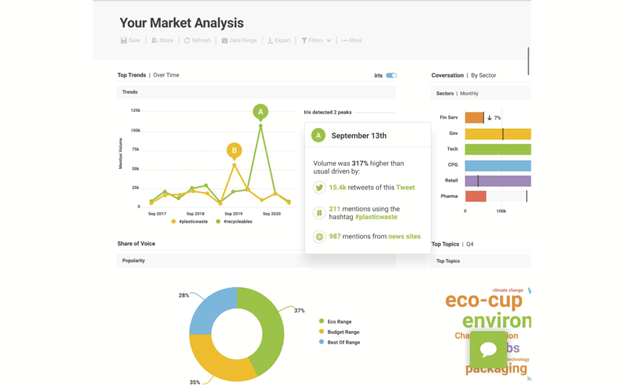This screenshot has height=389, width=624.
Task: Open the #plasticwaste hashtag link
Action: click(x=376, y=217)
